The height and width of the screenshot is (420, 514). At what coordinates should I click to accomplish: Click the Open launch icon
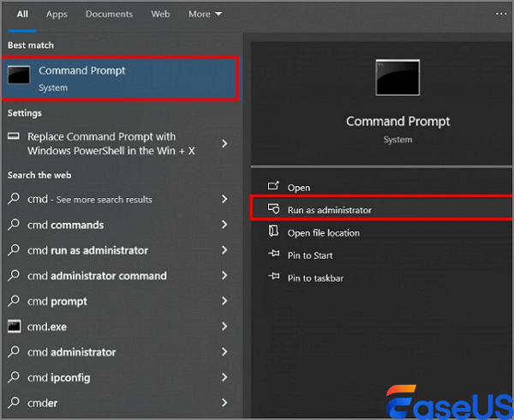(273, 187)
